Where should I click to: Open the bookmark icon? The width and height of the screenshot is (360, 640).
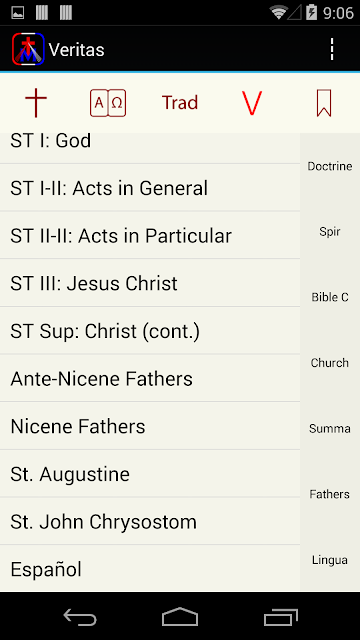(324, 103)
